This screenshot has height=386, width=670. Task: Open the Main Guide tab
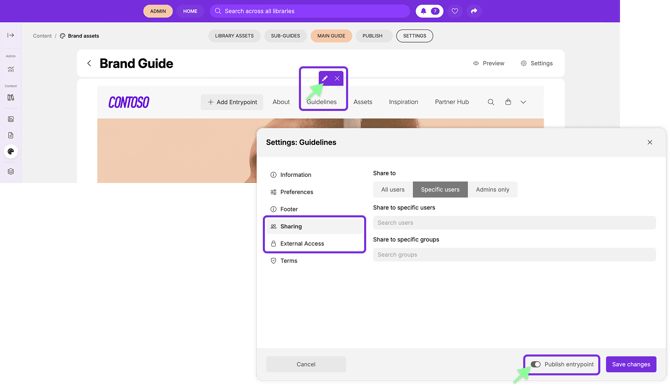tap(331, 36)
